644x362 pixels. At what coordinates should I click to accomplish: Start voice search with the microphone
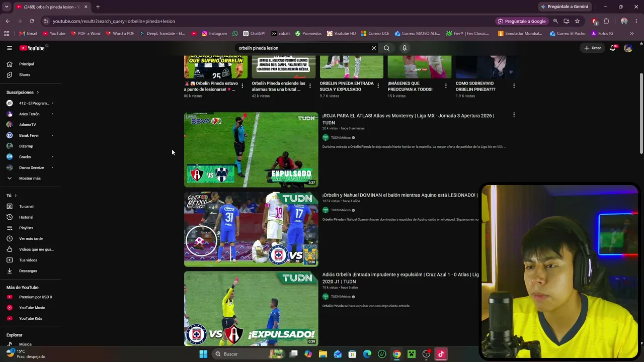(405, 48)
